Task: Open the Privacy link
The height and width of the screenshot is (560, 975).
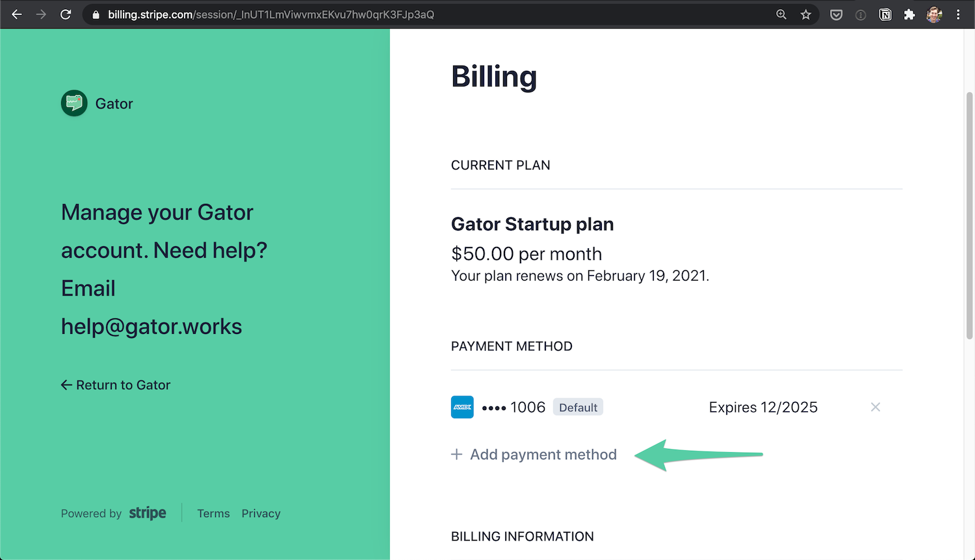Action: (x=261, y=513)
